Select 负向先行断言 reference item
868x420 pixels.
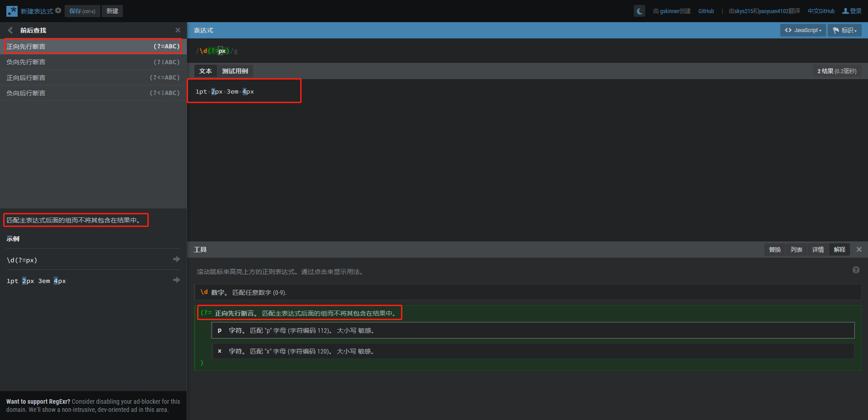click(93, 62)
